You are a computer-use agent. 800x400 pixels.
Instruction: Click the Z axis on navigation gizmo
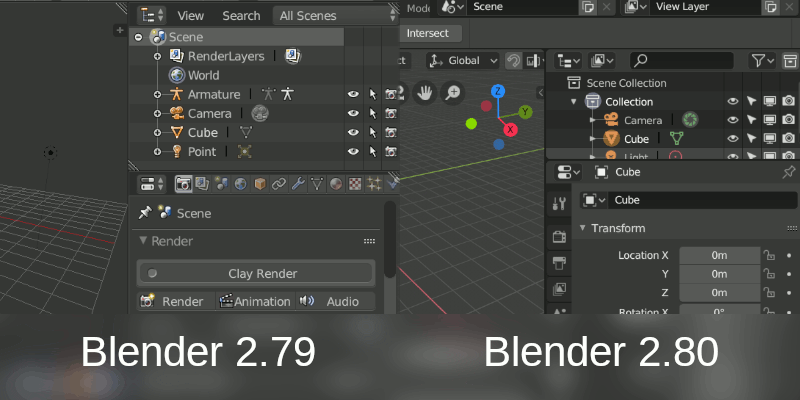pyautogui.click(x=498, y=91)
